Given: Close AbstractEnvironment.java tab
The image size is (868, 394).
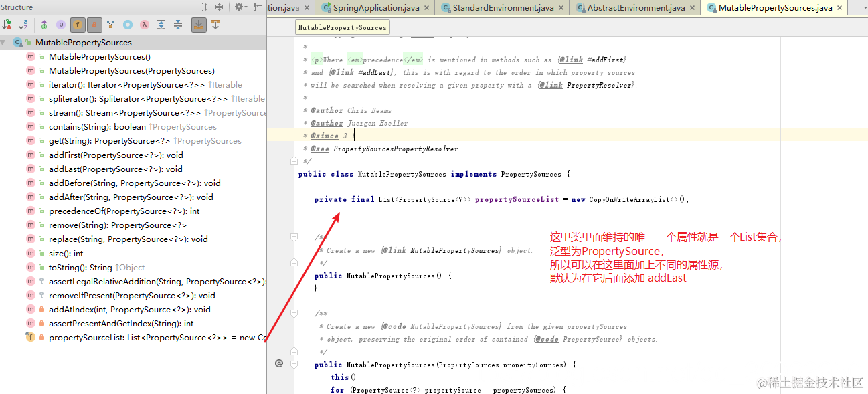Looking at the screenshot, I should coord(693,8).
